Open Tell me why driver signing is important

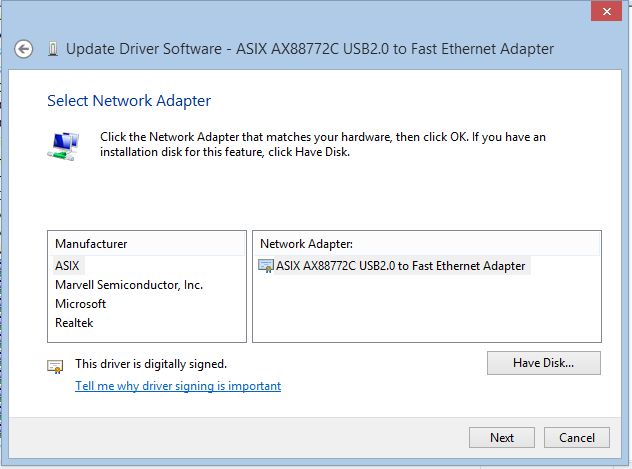pyautogui.click(x=178, y=386)
